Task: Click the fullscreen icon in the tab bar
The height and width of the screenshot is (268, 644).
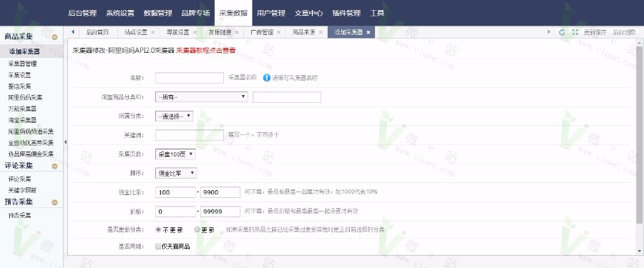Action: pos(575,32)
